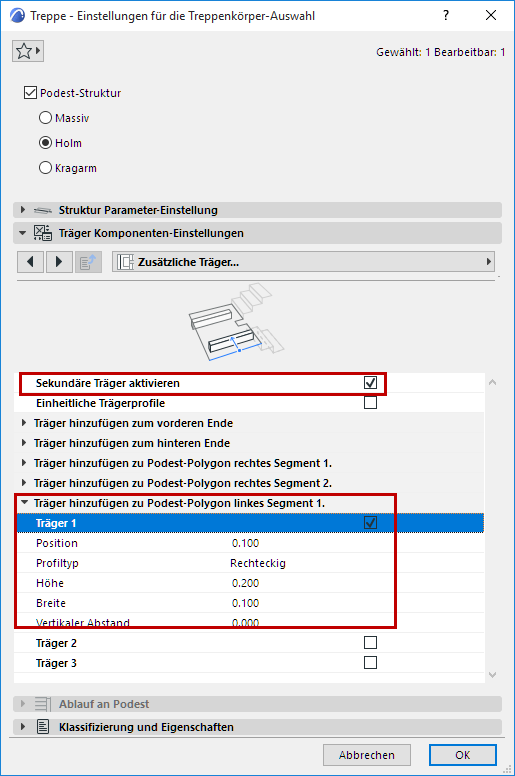Open the favorites star menu
This screenshot has width=515, height=776.
[28, 51]
